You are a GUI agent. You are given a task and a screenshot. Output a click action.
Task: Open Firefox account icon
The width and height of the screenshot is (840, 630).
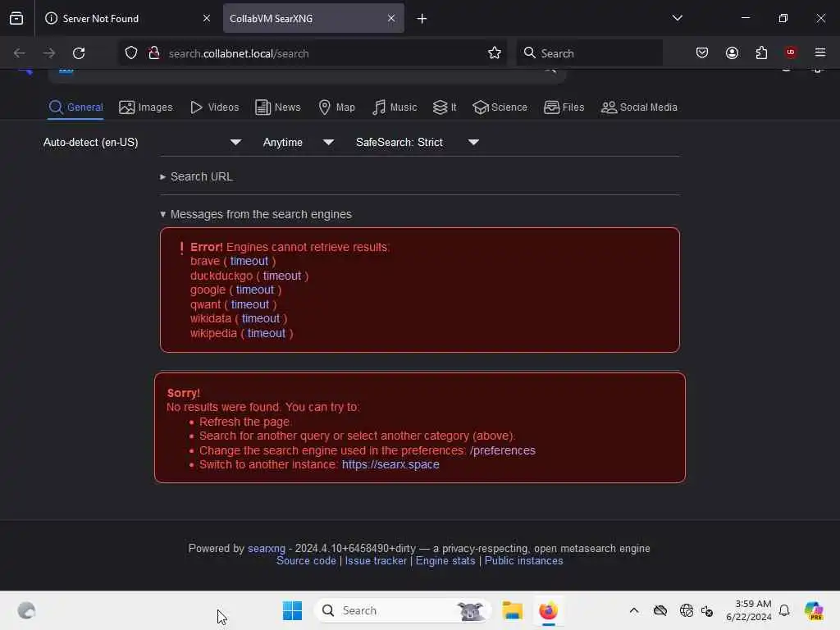pos(732,52)
